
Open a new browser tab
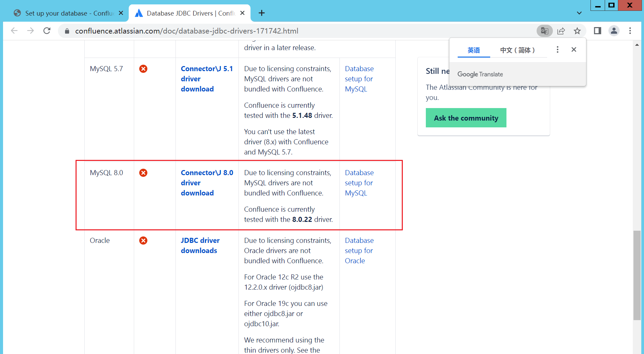[x=262, y=13]
